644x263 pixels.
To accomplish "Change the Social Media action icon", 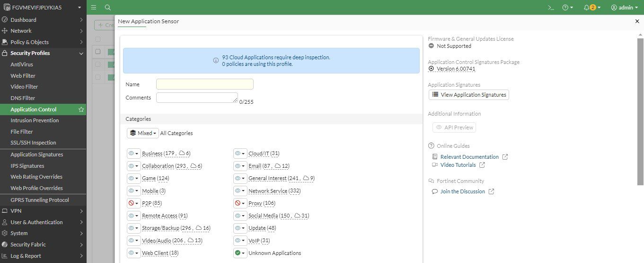I will click(240, 216).
